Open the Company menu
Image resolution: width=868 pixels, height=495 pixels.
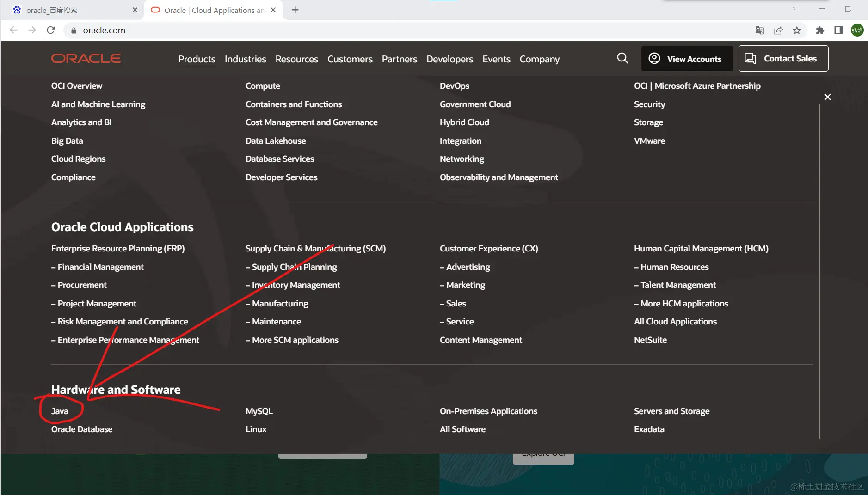(x=539, y=59)
